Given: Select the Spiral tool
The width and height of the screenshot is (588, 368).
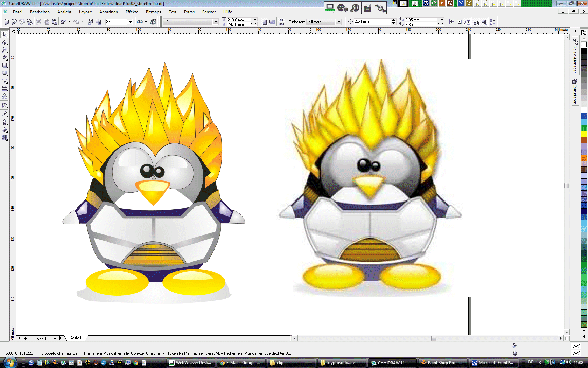Looking at the screenshot, I should click(5, 81).
